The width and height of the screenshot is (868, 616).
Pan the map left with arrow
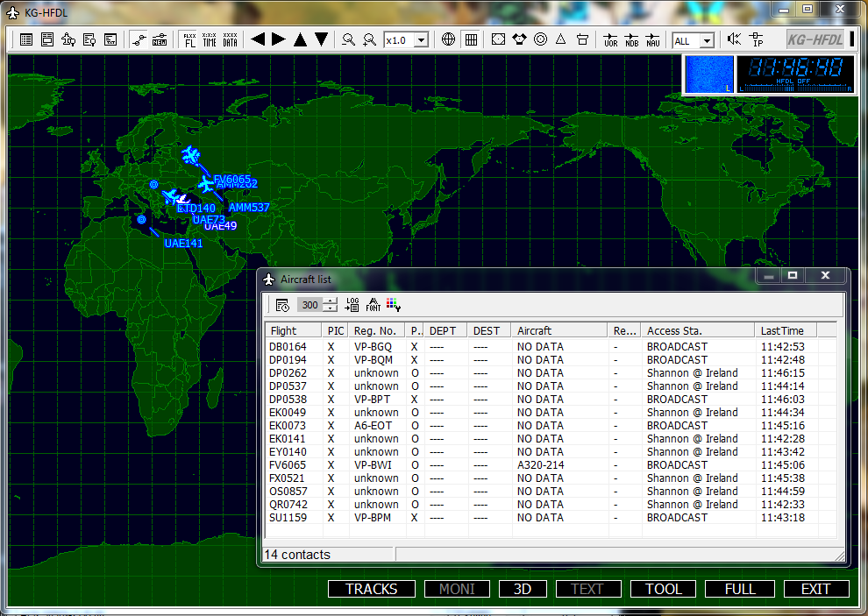click(258, 39)
